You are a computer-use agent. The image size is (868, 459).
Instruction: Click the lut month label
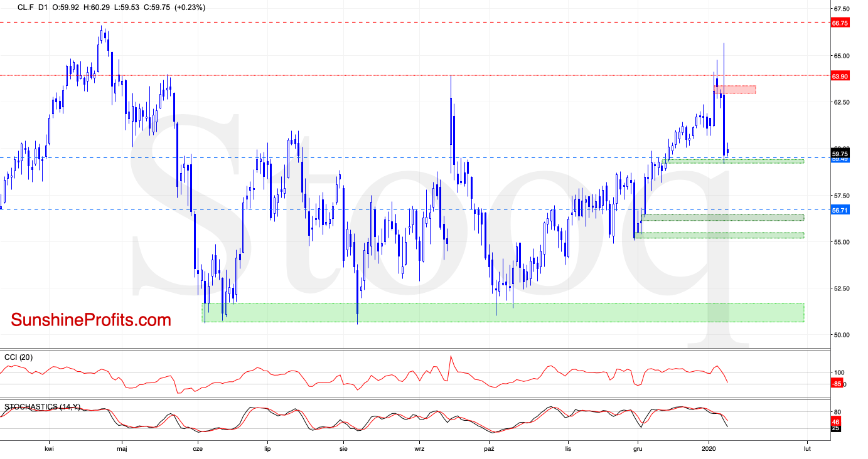[x=807, y=449]
